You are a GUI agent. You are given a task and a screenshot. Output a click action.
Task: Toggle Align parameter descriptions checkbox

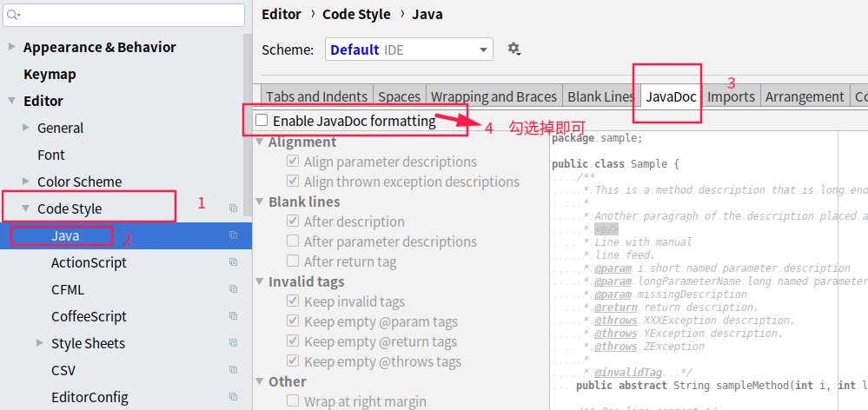(x=293, y=162)
